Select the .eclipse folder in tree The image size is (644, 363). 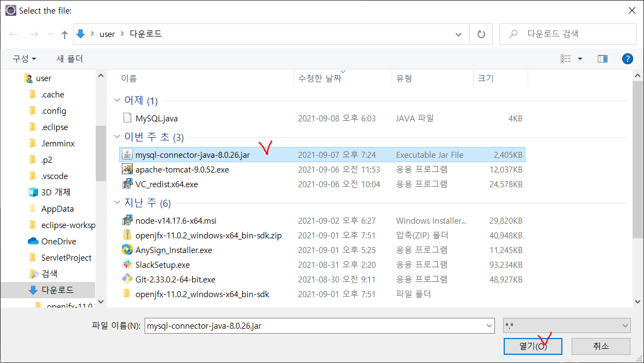(54, 127)
